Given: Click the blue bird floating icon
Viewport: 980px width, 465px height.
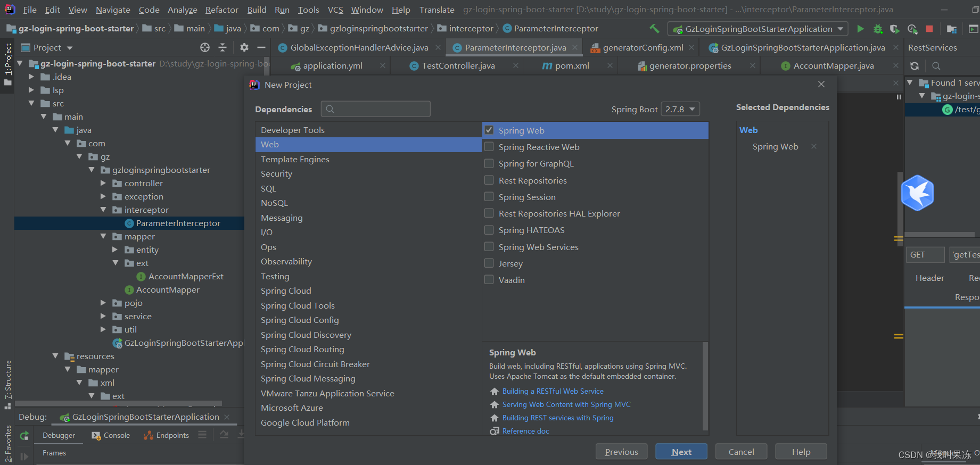Looking at the screenshot, I should tap(917, 193).
